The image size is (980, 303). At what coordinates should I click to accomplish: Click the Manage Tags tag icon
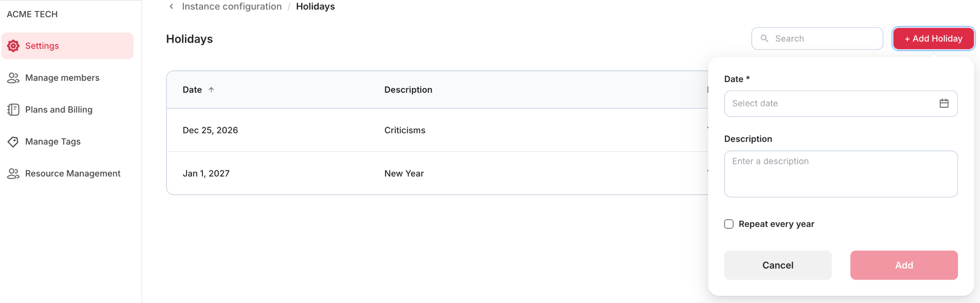(x=13, y=142)
